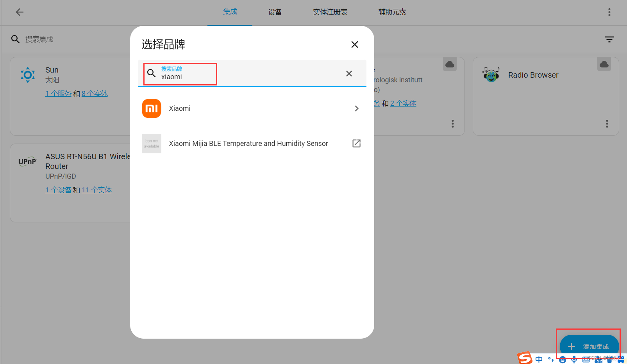The image size is (627, 364).
Task: Open Sogou toolbox four-square icon
Action: pyautogui.click(x=621, y=360)
